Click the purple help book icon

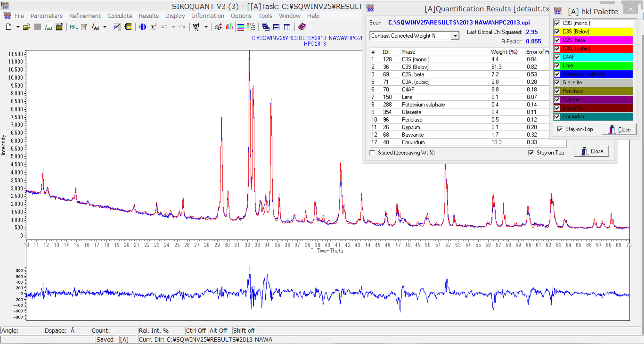pyautogui.click(x=302, y=27)
